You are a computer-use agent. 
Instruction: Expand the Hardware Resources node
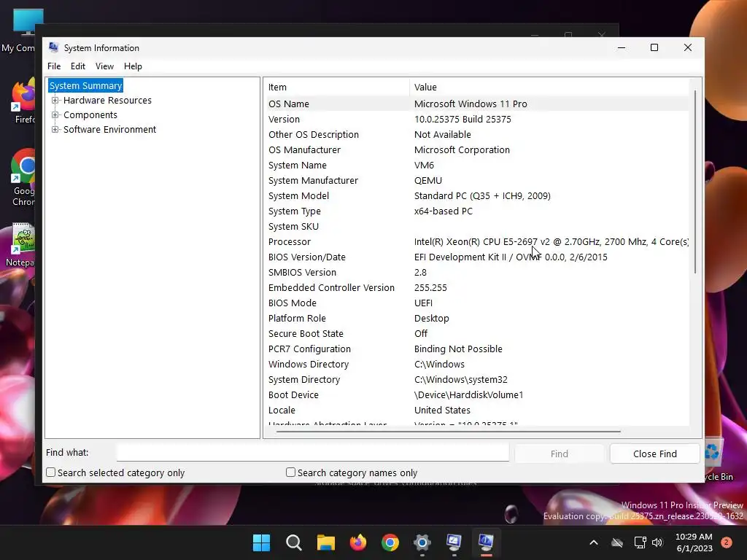pyautogui.click(x=55, y=100)
